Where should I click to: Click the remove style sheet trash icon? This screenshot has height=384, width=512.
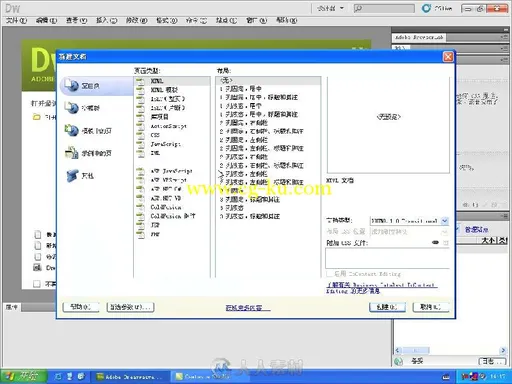click(445, 243)
